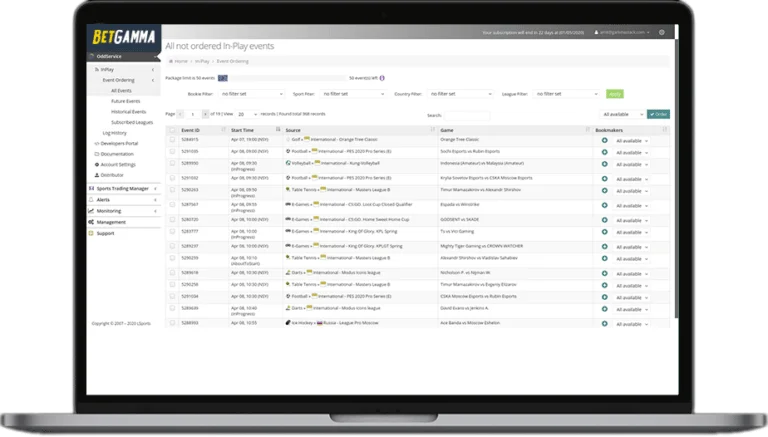Check the box for event 5291034
The width and height of the screenshot is (768, 437).
coord(172,296)
